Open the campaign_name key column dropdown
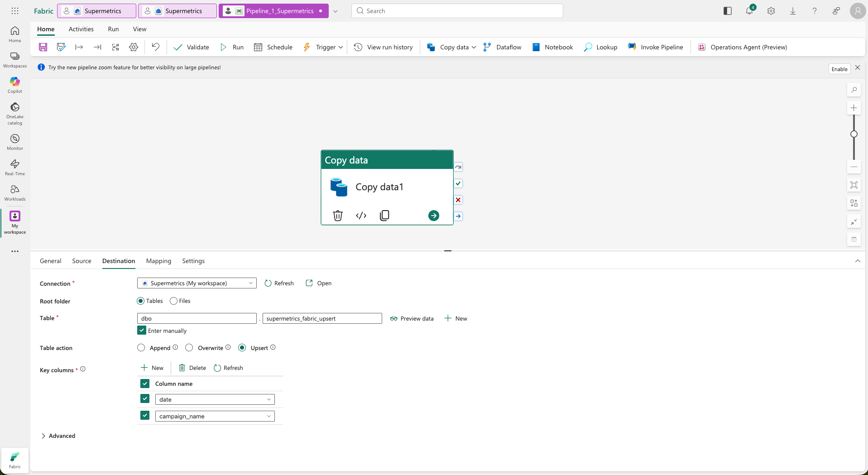The height and width of the screenshot is (475, 868). point(215,416)
